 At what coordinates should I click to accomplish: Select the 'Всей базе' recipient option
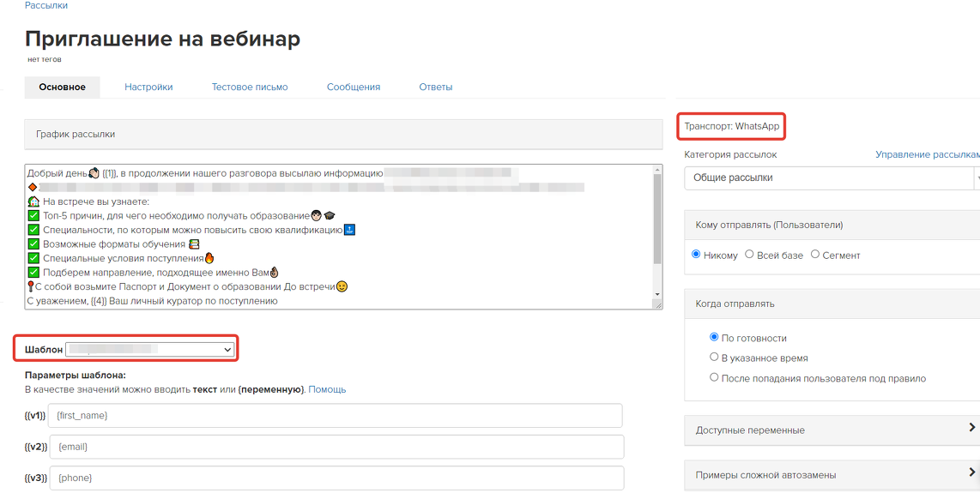coord(749,255)
